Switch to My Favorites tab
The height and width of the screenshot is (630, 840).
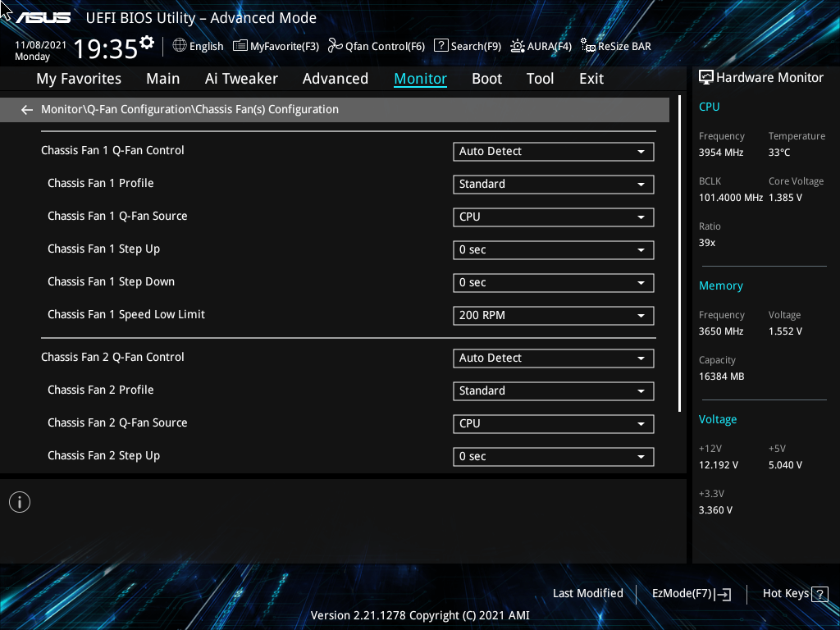click(x=79, y=79)
